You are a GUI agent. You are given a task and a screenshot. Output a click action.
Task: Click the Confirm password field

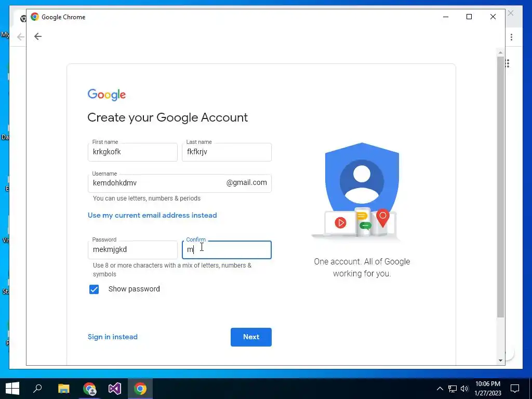click(x=227, y=250)
